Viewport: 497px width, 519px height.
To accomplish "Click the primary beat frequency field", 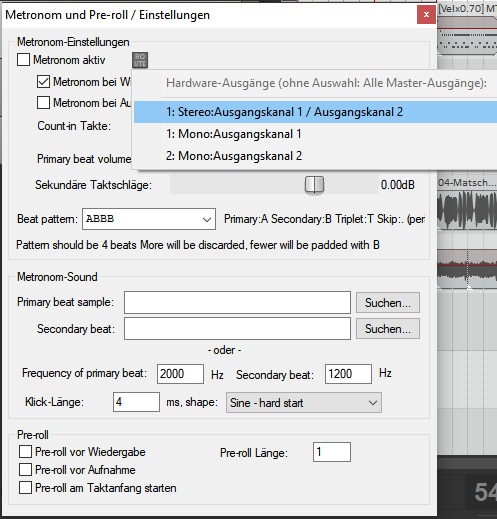I will [x=180, y=374].
